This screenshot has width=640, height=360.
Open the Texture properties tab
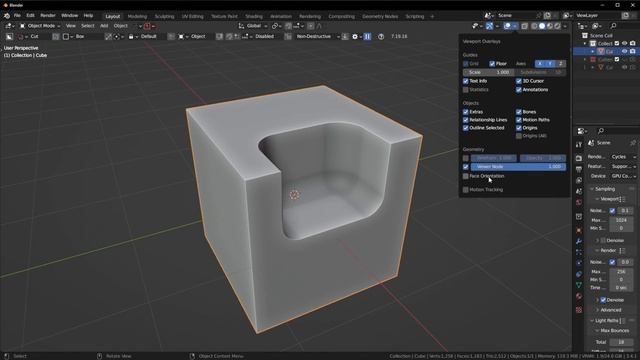pos(579,310)
